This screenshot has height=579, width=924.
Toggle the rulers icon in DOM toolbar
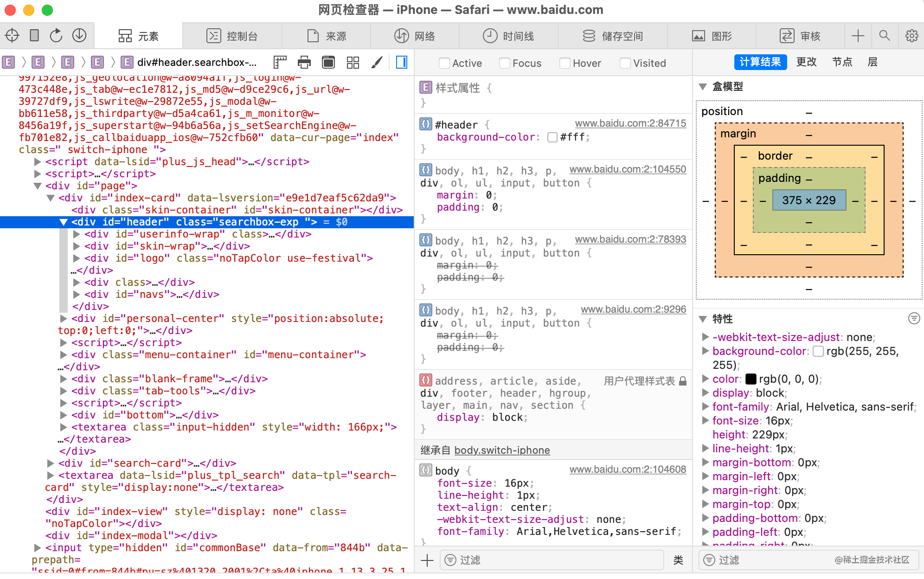[x=280, y=62]
